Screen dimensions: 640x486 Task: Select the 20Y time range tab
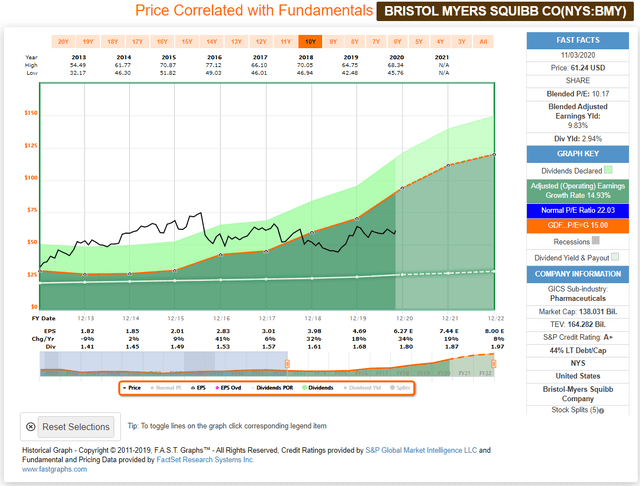(63, 42)
